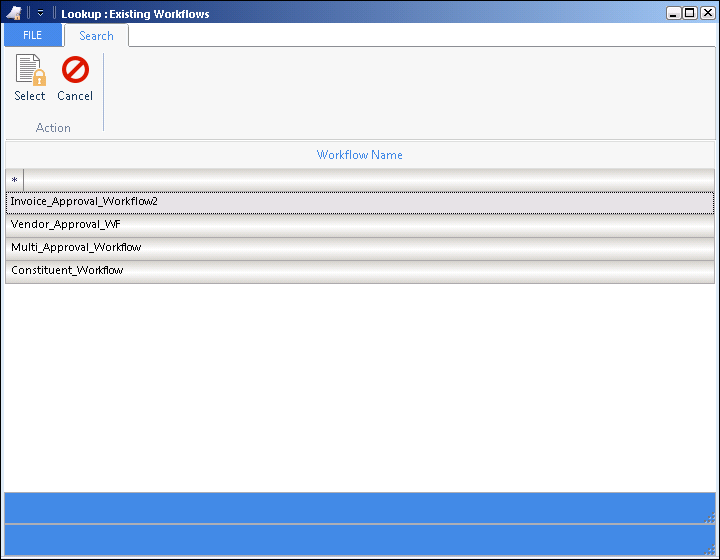Open the application icon in title bar
720x560 pixels.
coord(14,13)
